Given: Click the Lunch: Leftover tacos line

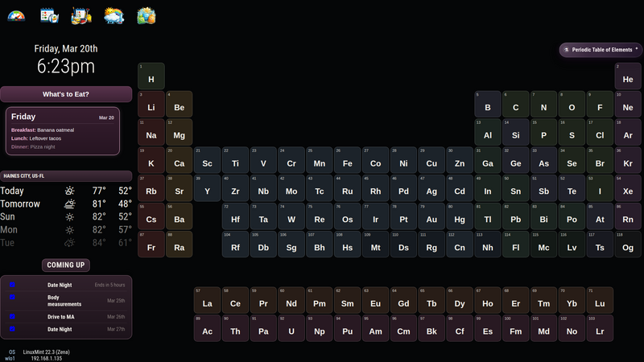Looking at the screenshot, I should 36,138.
